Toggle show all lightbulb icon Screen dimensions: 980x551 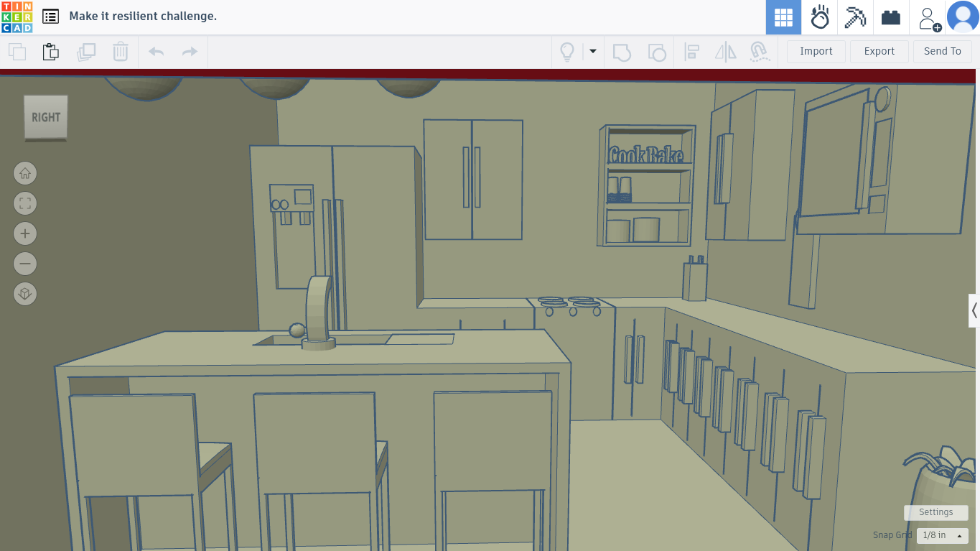[567, 52]
